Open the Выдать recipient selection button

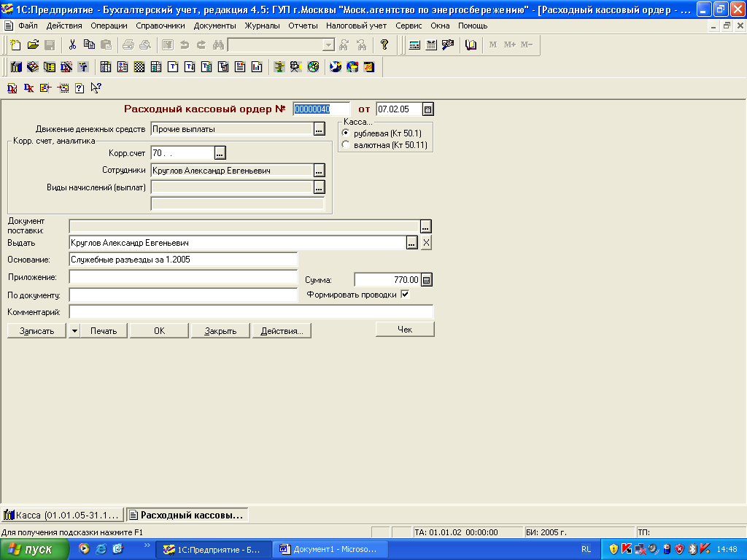pyautogui.click(x=412, y=243)
